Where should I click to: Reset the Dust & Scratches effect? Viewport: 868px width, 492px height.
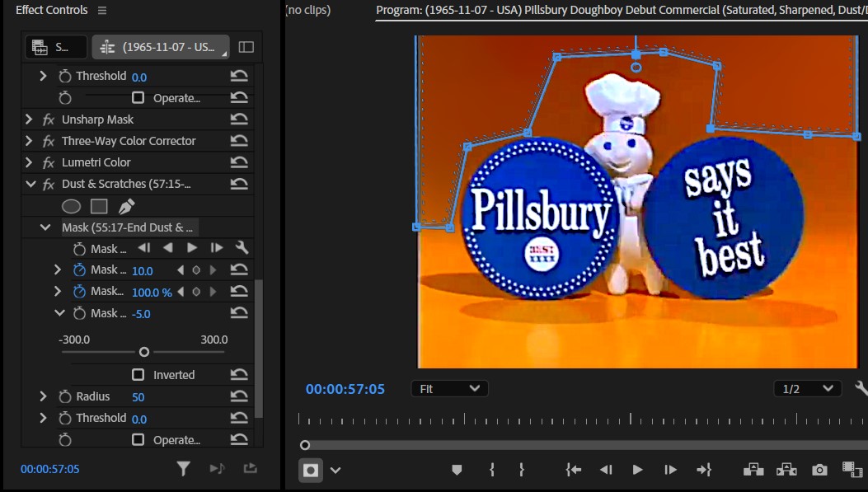tap(239, 184)
